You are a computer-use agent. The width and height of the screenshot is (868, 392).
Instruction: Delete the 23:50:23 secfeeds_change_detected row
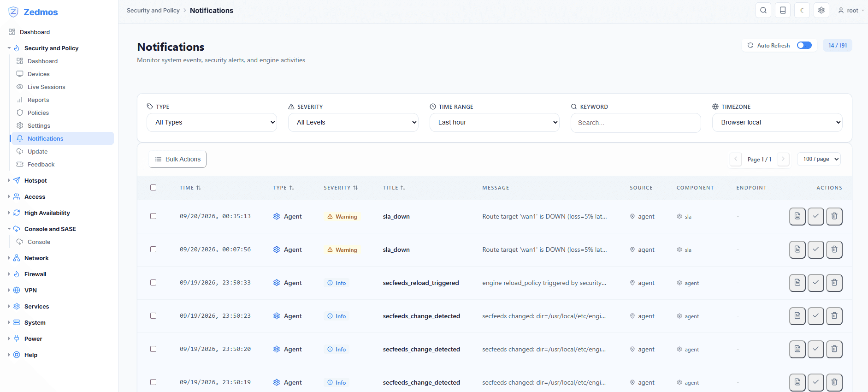click(x=834, y=316)
